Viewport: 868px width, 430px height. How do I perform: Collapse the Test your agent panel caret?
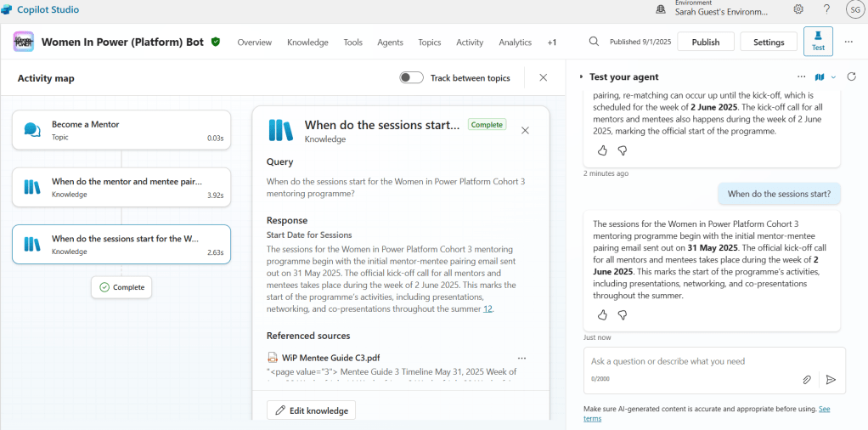coord(582,77)
